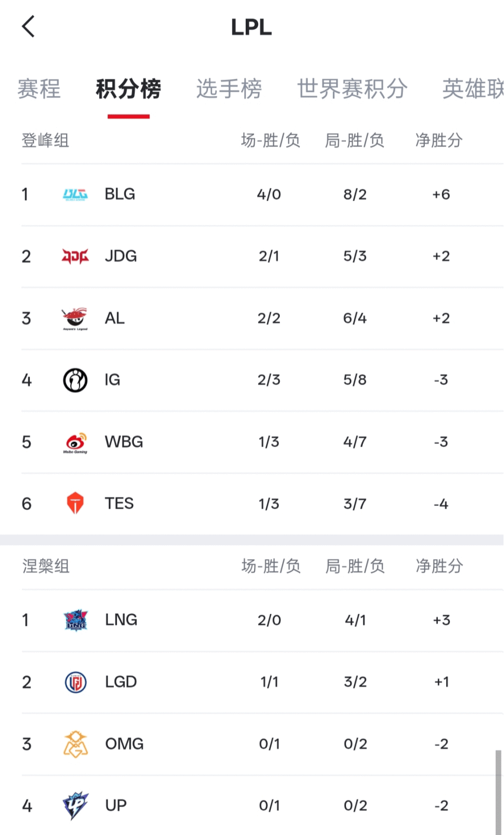Tap the BLG team logo
This screenshot has width=504, height=835.
[x=75, y=194]
